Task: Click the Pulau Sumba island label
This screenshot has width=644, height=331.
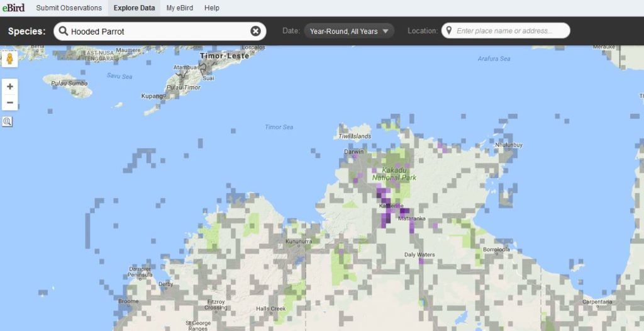Action: point(69,83)
